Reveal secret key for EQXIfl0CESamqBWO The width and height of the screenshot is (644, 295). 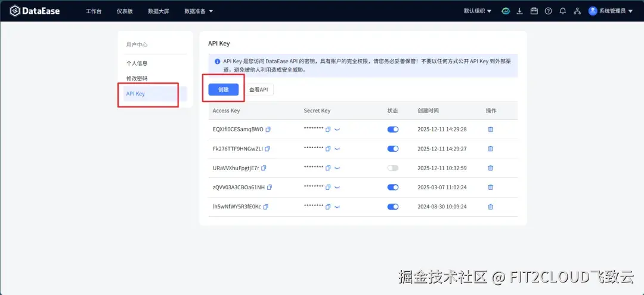[337, 129]
